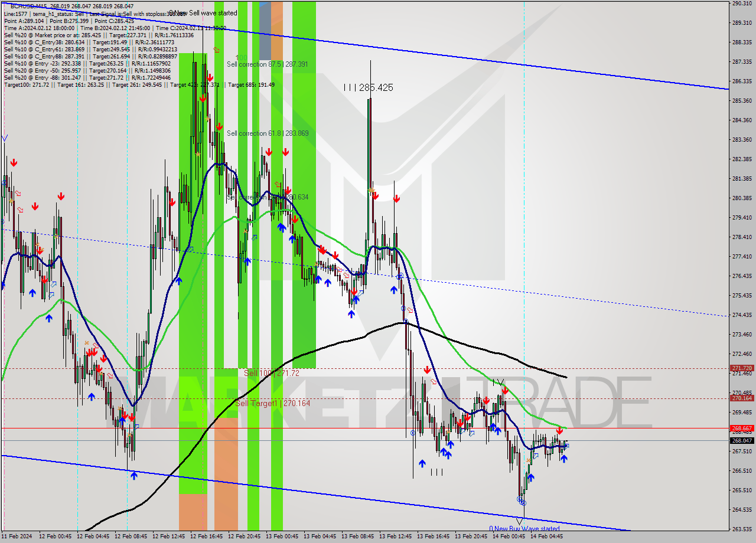
Task: Click the black 268.047 current price tag
Action: (x=742, y=440)
